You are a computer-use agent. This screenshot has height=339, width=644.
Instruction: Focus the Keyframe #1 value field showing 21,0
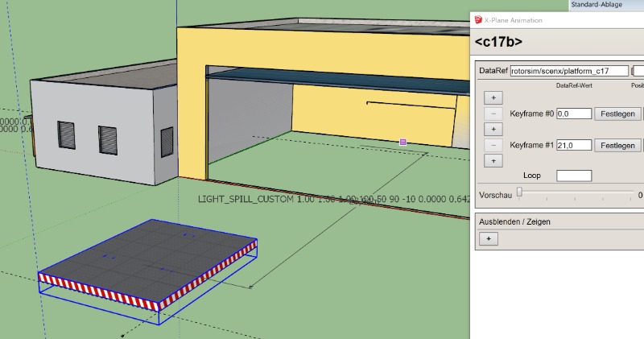point(574,145)
